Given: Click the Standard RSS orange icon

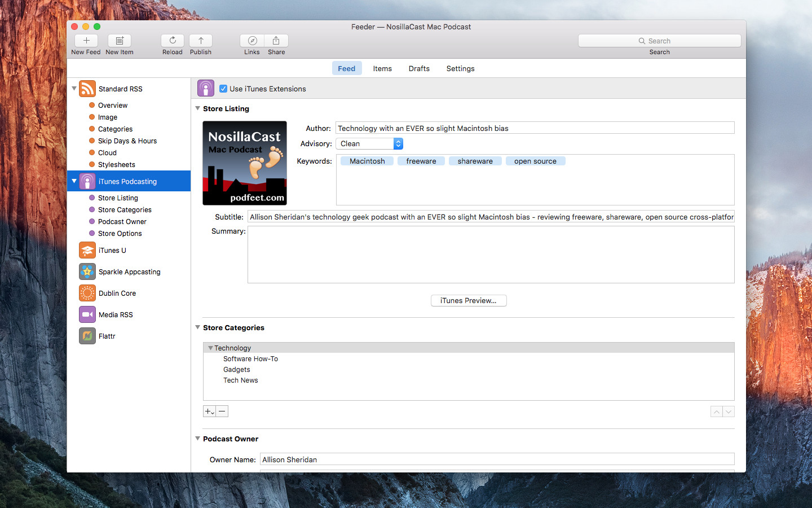Looking at the screenshot, I should pyautogui.click(x=87, y=89).
